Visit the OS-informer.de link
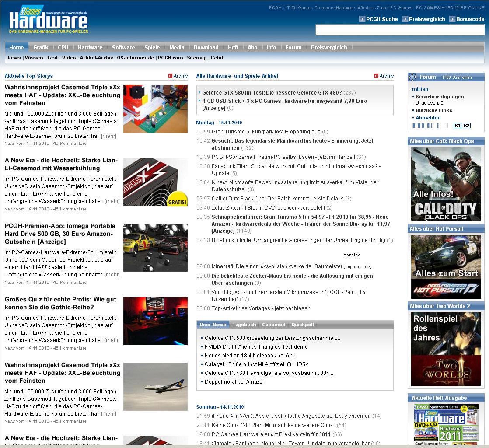 (x=135, y=58)
